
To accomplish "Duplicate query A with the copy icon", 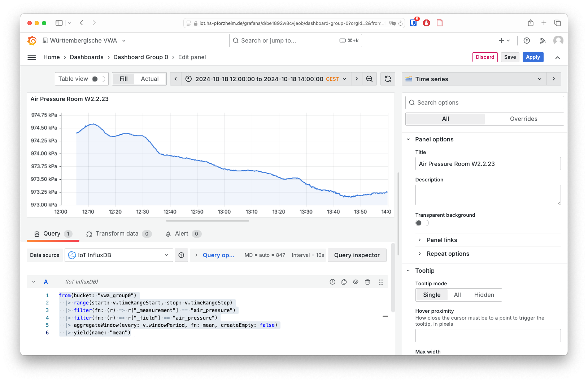I will click(344, 282).
